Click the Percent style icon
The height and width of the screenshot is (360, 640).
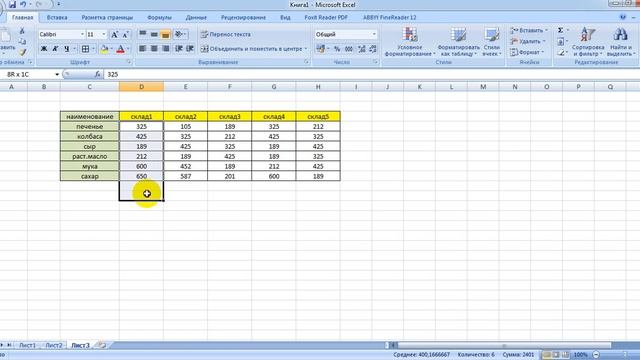click(337, 49)
